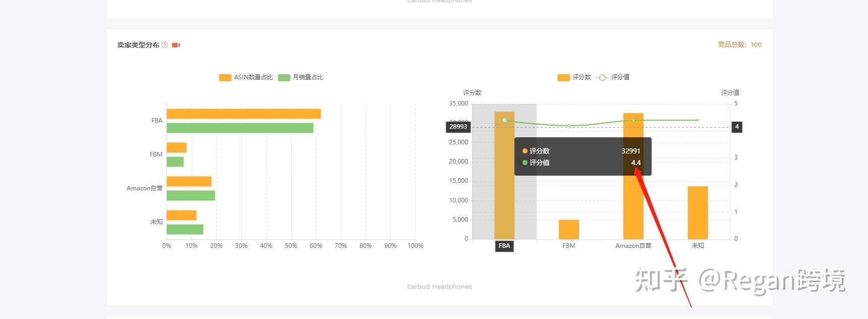Screen dimensions: 868x319
Task: Click the 未知 x-axis label in rating chart
Action: 698,246
